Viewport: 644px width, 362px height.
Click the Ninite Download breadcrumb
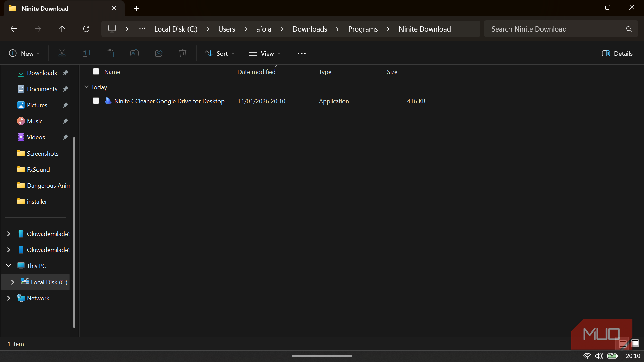point(425,29)
